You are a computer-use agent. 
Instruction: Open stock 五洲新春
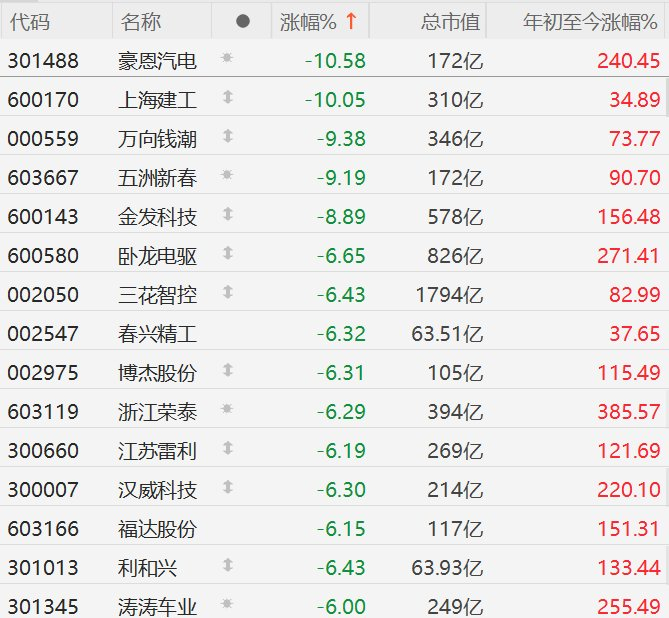pos(157,178)
